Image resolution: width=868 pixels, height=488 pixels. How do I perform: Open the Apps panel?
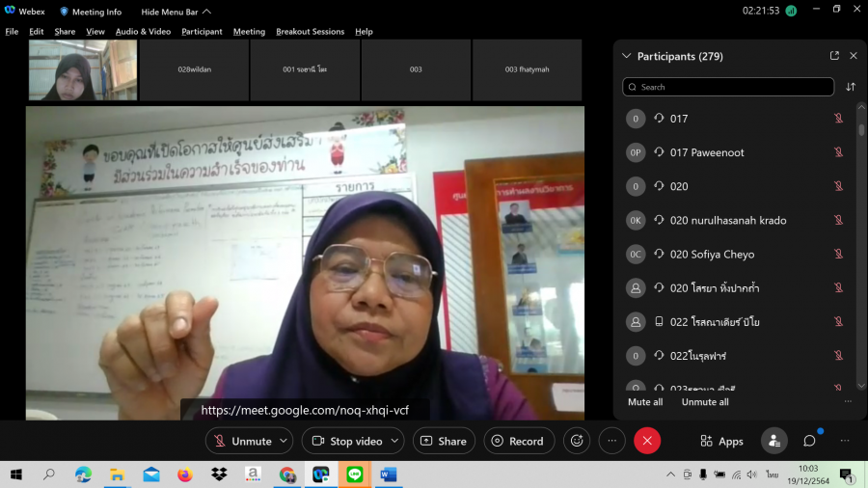[x=721, y=441]
